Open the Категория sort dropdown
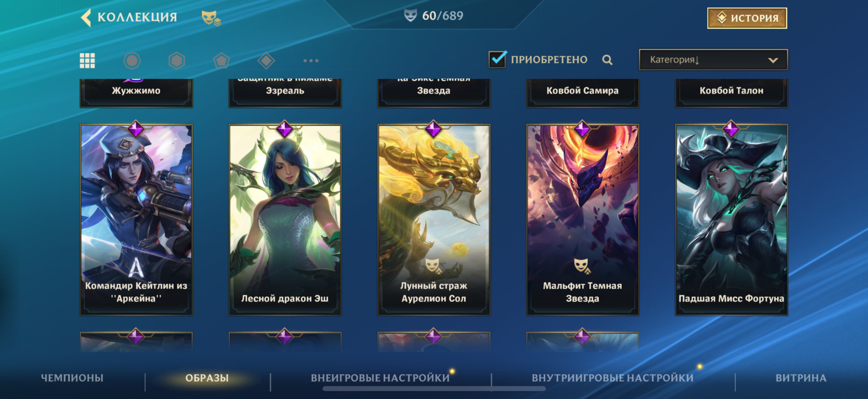This screenshot has height=399, width=868. pyautogui.click(x=713, y=60)
